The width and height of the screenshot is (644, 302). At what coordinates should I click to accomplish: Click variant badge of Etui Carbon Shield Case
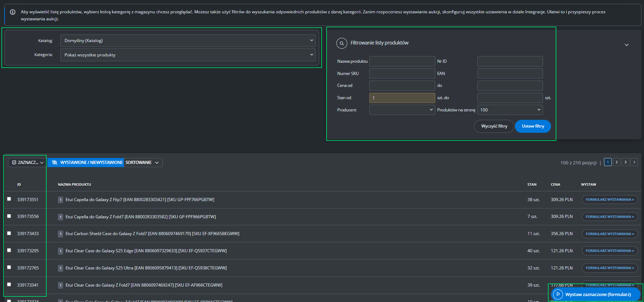(61, 234)
